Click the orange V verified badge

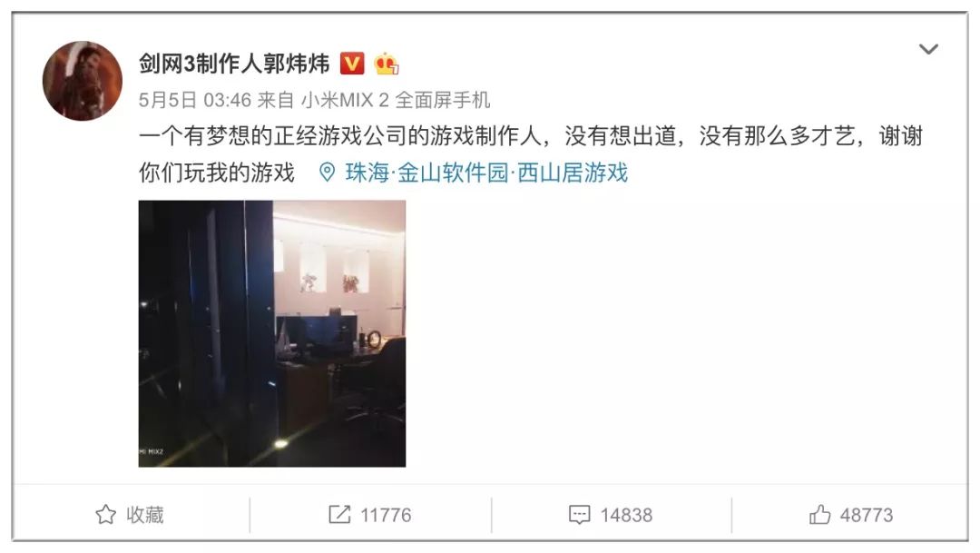352,64
